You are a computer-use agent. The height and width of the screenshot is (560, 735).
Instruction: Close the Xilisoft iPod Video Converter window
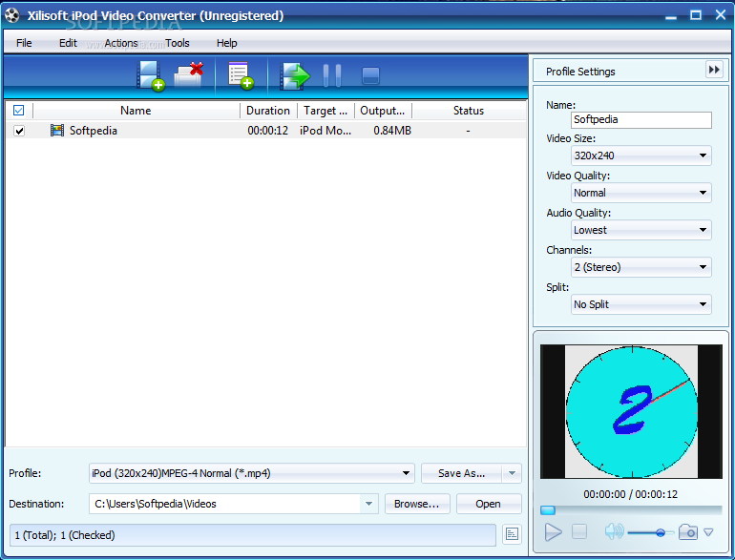(721, 15)
